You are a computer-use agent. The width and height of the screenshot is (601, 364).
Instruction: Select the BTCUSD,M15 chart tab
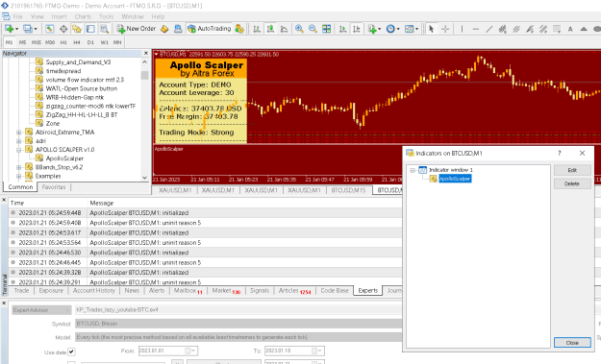[x=348, y=190]
